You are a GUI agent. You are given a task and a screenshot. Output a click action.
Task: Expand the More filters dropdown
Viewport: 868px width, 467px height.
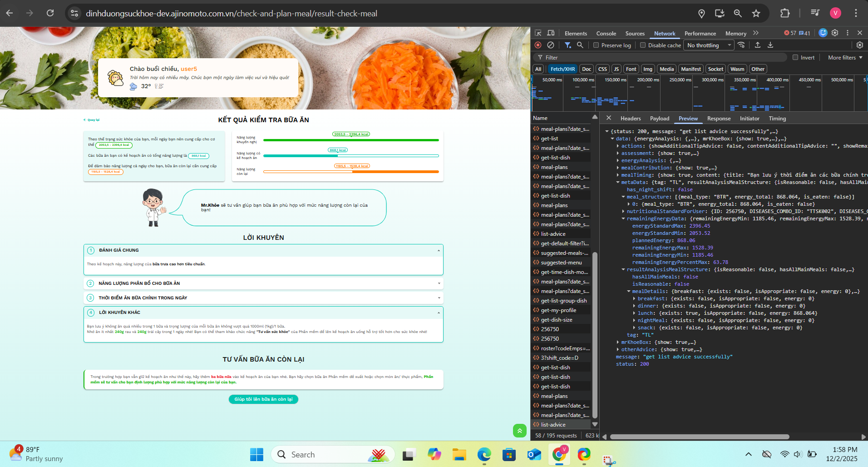[x=845, y=57]
